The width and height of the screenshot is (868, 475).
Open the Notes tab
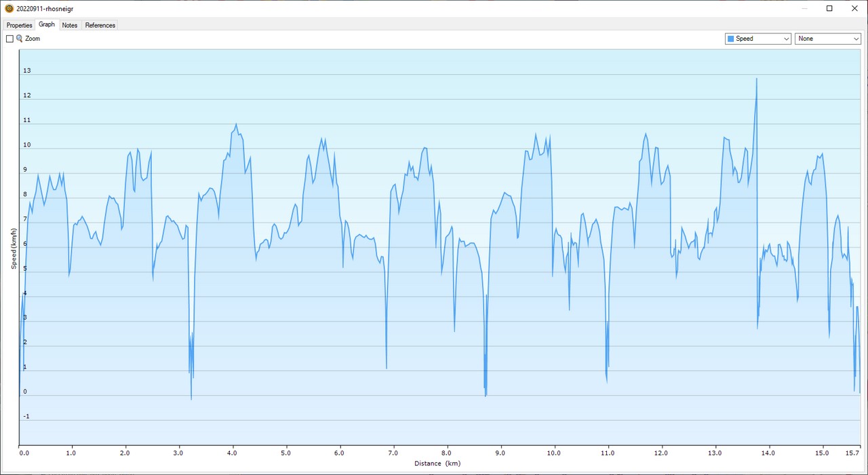point(70,25)
